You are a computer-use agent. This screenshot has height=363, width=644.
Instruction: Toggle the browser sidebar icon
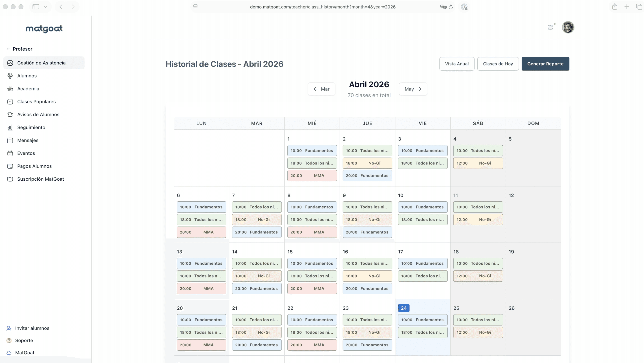pos(36,7)
